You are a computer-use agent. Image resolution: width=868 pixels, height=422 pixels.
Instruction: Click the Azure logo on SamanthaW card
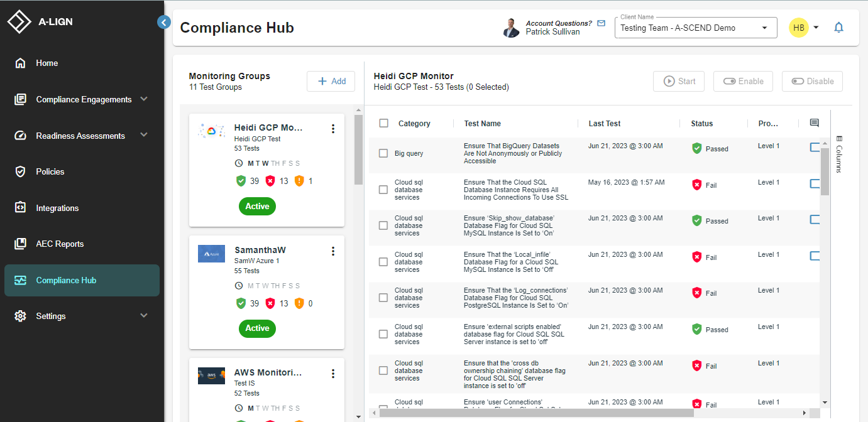point(211,254)
